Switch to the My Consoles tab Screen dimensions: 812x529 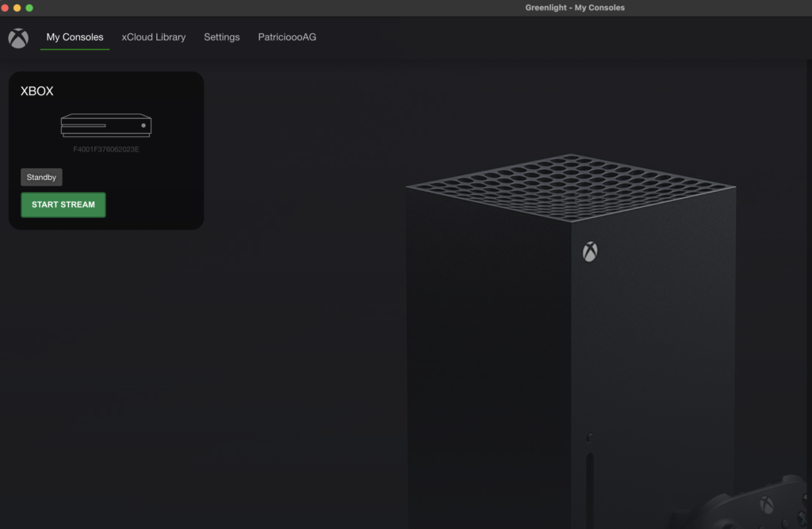pos(75,37)
